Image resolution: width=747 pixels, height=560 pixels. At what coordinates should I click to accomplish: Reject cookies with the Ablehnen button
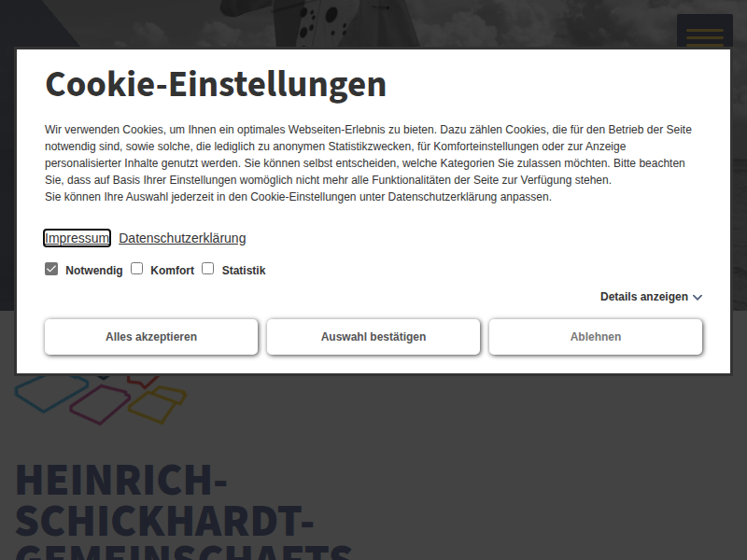[596, 337]
